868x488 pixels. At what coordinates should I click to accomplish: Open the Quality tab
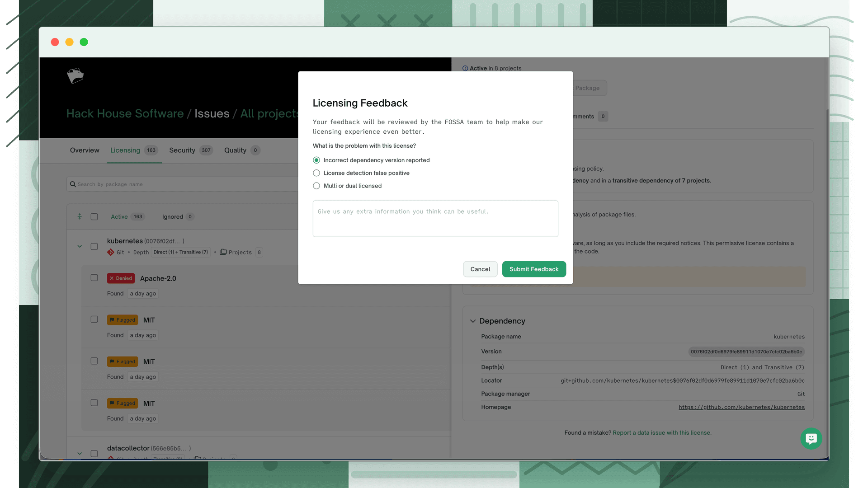(x=242, y=150)
